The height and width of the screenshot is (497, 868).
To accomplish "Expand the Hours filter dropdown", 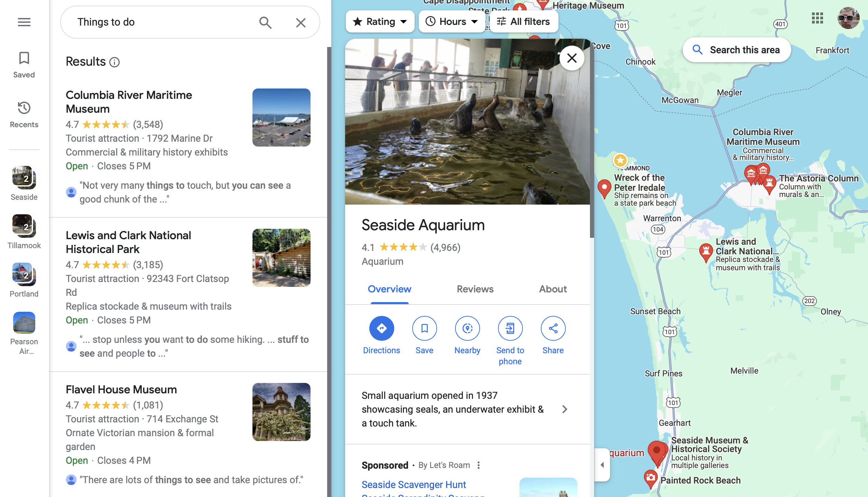I will click(x=451, y=21).
